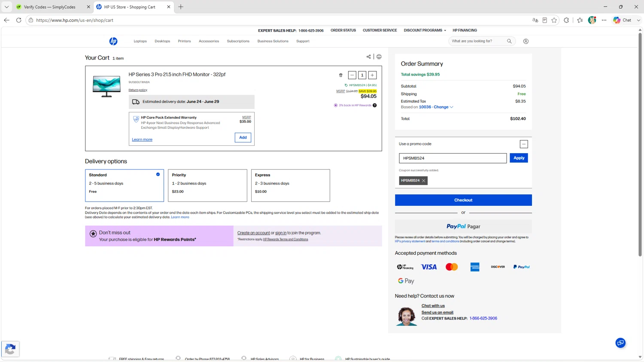This screenshot has height=362, width=644.
Task: Click sign in link for rewards
Action: click(x=281, y=233)
